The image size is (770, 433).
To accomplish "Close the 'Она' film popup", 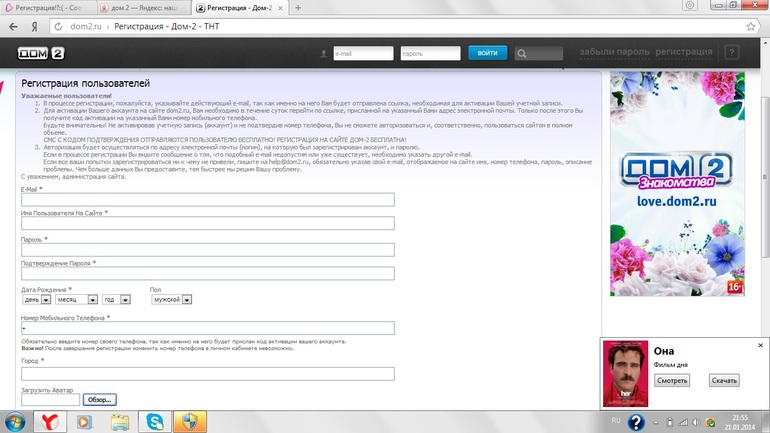I will [x=760, y=345].
